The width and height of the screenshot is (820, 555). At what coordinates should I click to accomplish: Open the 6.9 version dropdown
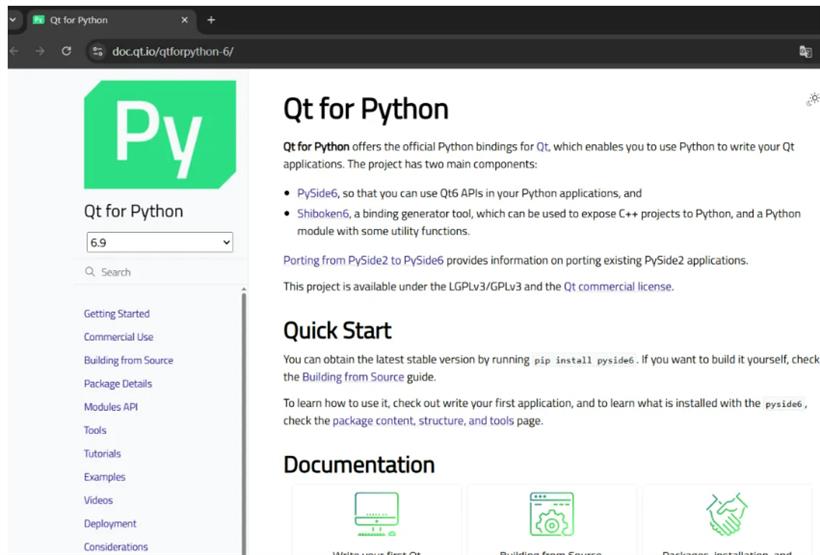tap(160, 242)
